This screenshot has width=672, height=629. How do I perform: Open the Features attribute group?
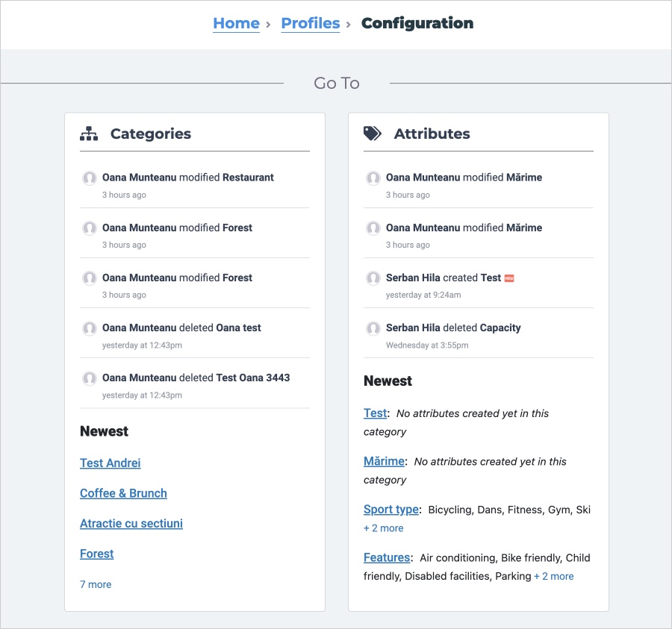pos(387,557)
